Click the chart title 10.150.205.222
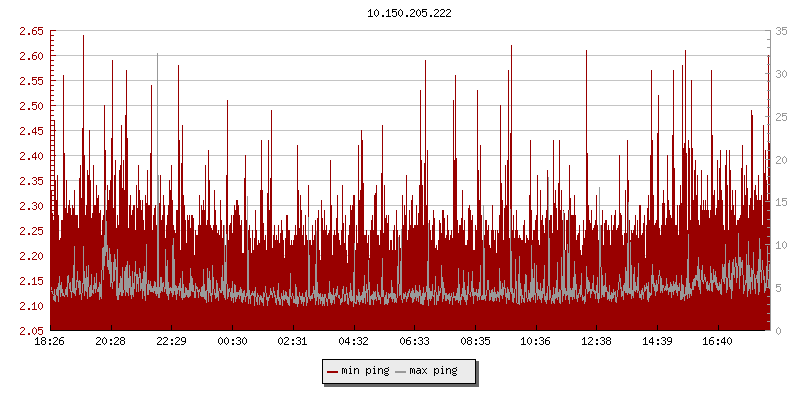This screenshot has width=800, height=400. [410, 12]
